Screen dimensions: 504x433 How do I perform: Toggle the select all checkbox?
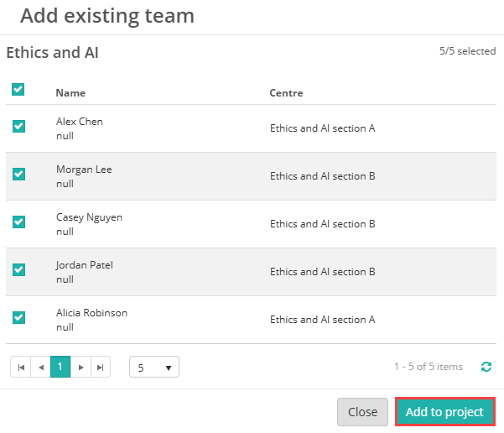click(x=18, y=90)
